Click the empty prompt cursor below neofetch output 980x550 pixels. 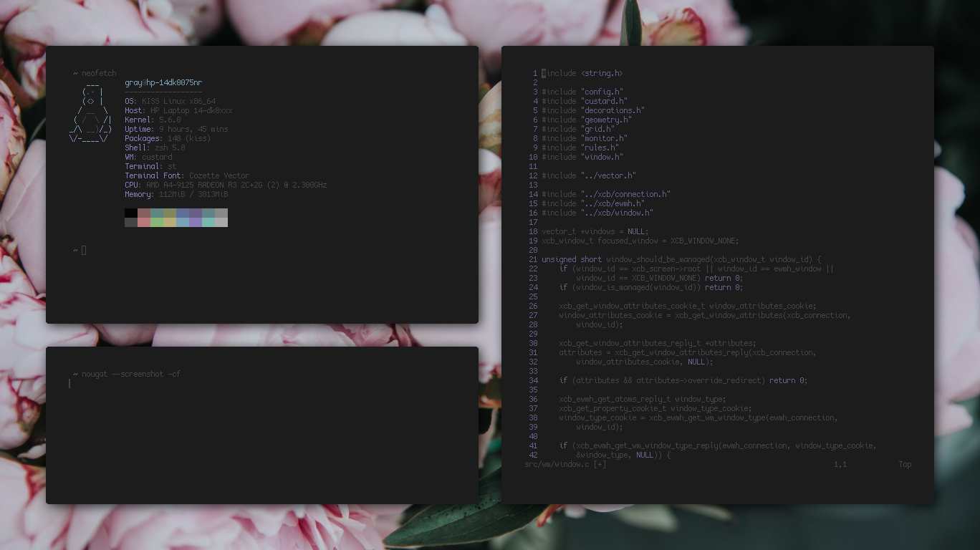coord(84,250)
